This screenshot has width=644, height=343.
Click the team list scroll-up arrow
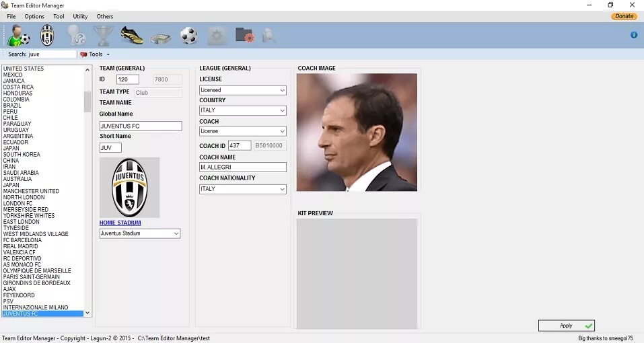tap(87, 70)
